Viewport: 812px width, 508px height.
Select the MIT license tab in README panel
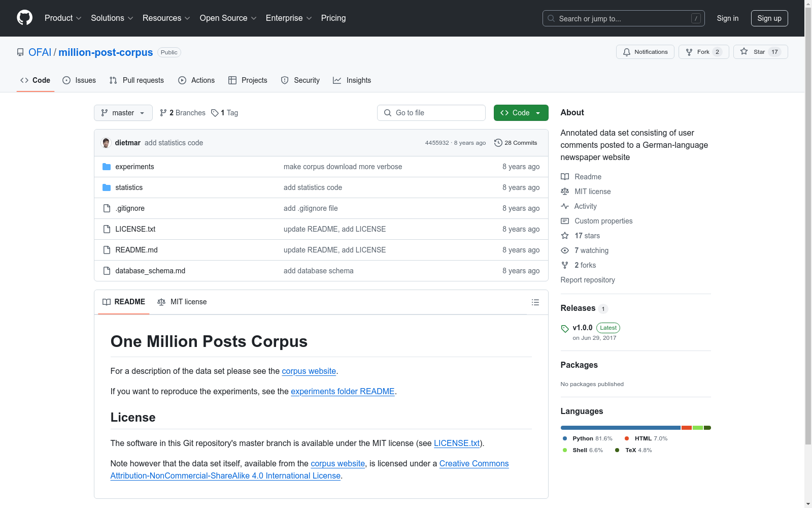pyautogui.click(x=182, y=302)
